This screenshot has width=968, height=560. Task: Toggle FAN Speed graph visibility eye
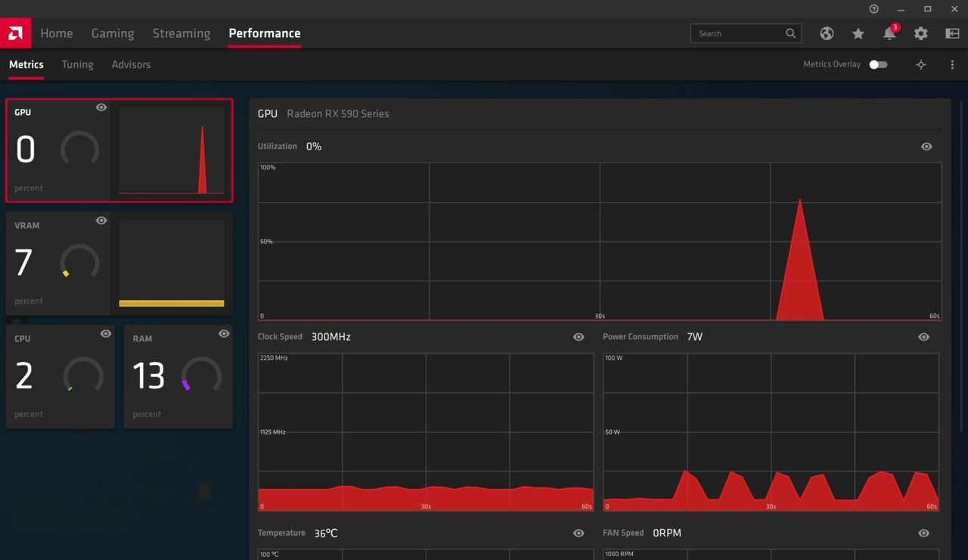[x=923, y=534]
